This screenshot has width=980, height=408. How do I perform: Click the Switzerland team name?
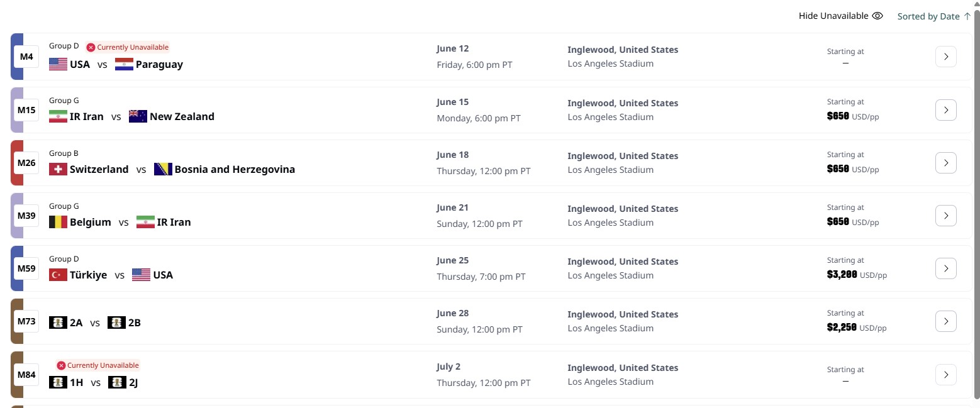point(99,169)
